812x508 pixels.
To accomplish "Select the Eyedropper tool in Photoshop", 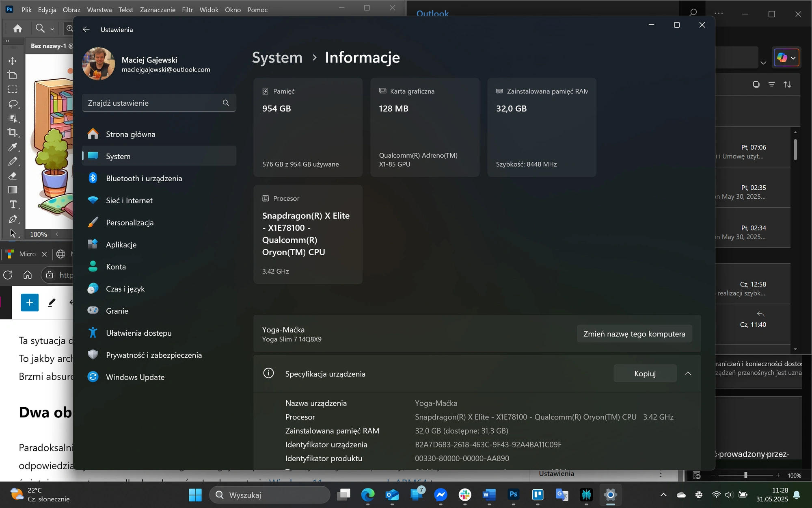I will [13, 147].
